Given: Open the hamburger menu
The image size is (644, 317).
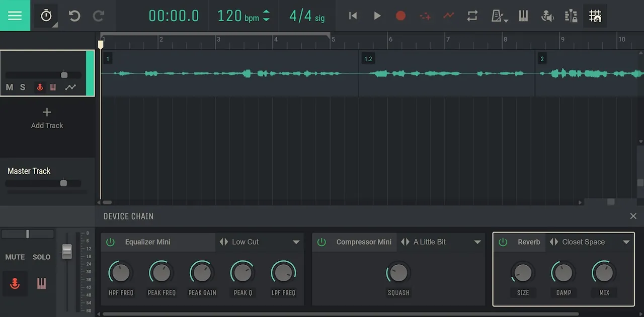Looking at the screenshot, I should (x=15, y=16).
